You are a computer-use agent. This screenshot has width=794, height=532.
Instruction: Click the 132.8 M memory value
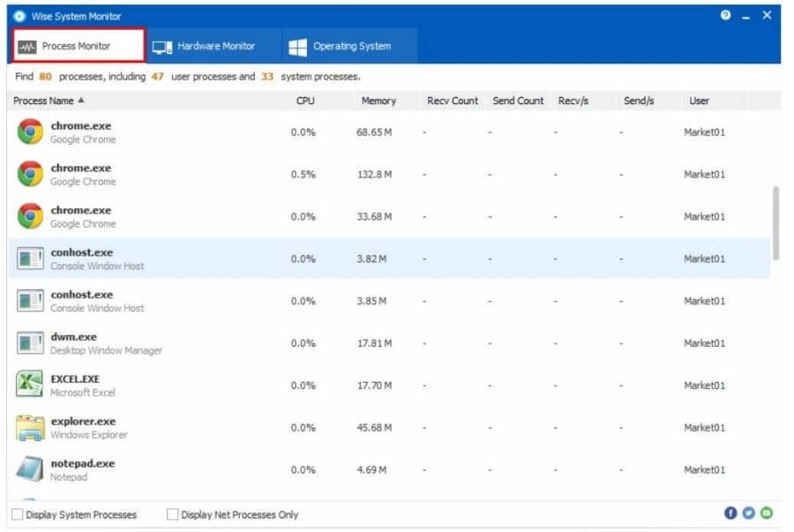[374, 175]
